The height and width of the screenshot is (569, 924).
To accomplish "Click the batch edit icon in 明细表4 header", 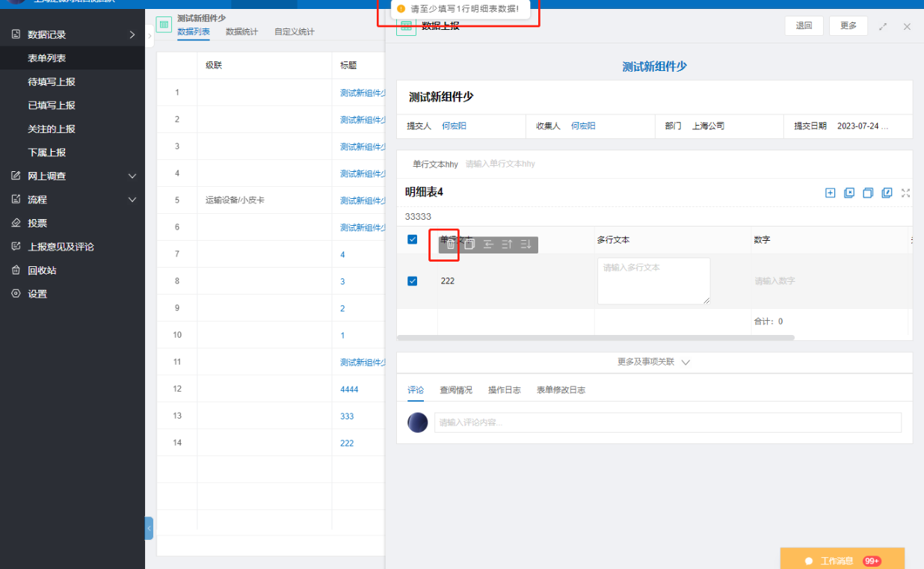I will [887, 193].
